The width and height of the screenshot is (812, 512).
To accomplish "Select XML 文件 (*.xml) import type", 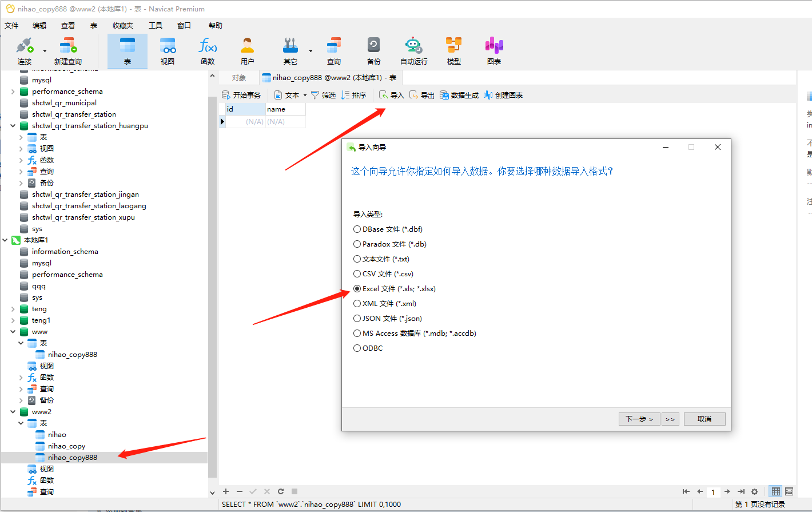I will (x=385, y=304).
